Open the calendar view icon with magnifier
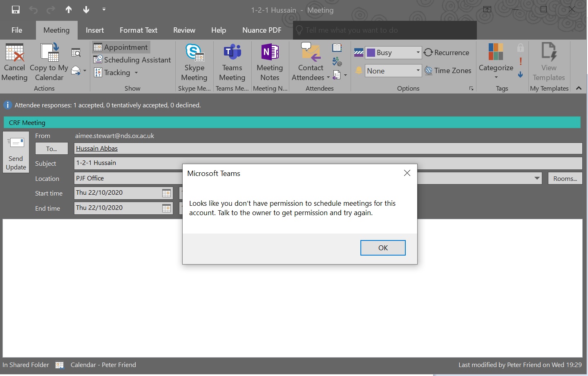The image size is (588, 376). [76, 52]
